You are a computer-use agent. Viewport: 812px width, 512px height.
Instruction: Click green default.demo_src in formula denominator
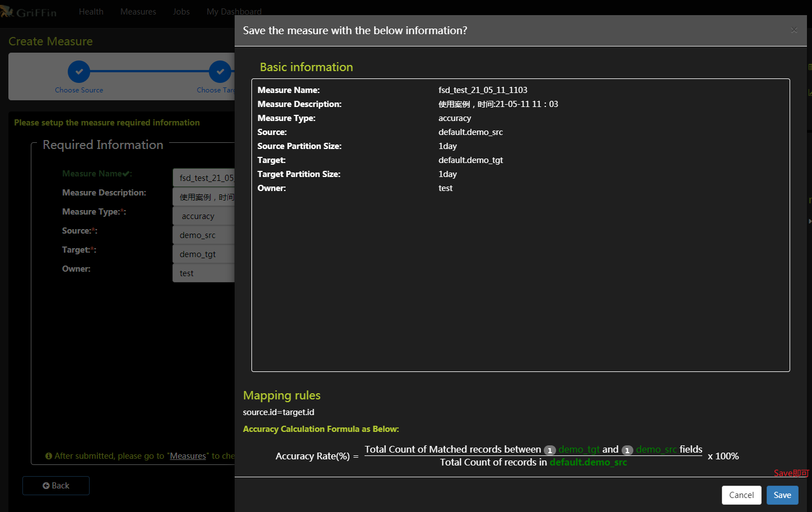tap(588, 462)
